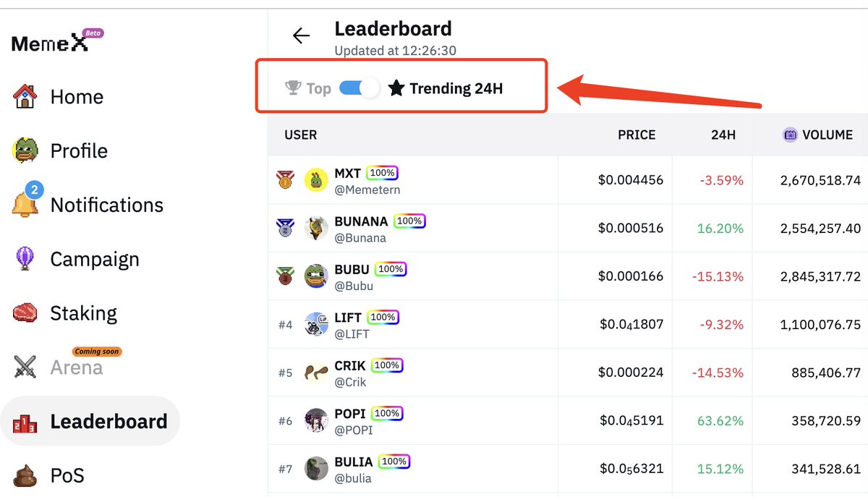Select the Top trophy option
868x497 pixels.
pos(308,88)
